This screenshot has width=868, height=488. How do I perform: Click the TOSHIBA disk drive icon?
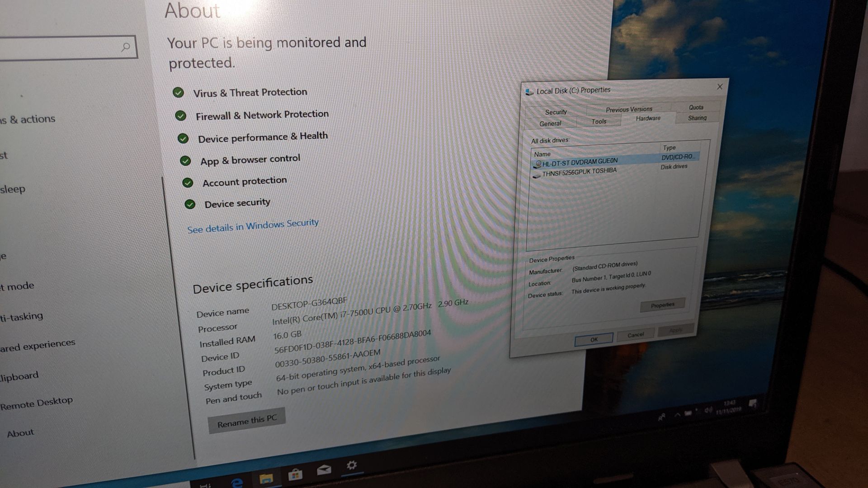tap(537, 176)
